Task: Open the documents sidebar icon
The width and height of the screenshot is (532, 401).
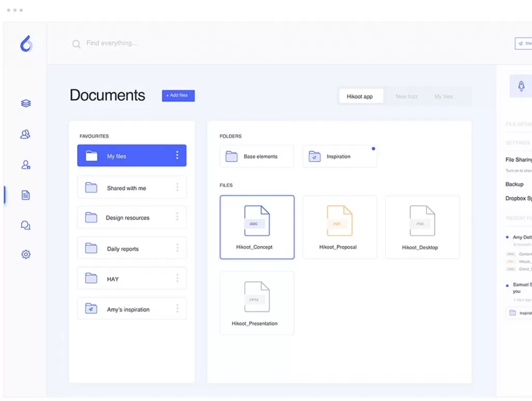Action: [x=26, y=195]
